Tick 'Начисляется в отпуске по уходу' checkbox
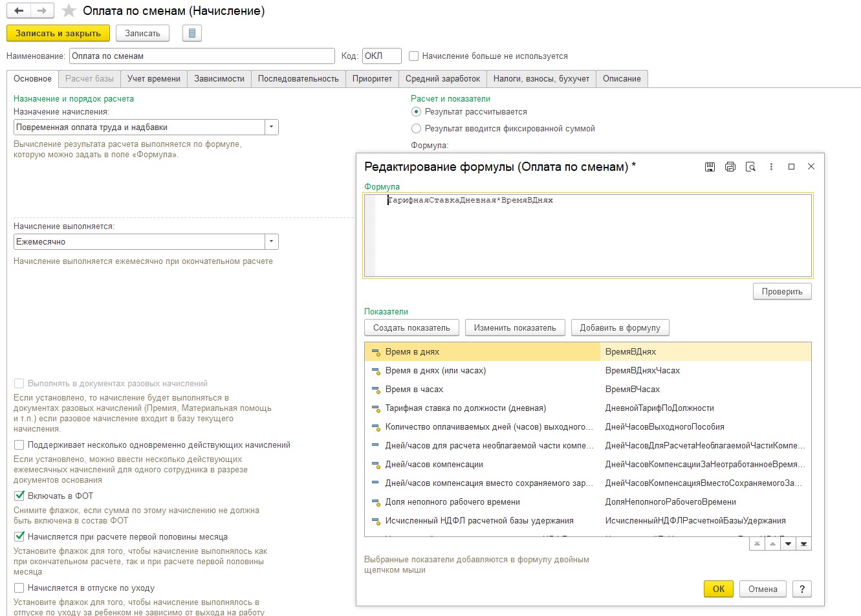The height and width of the screenshot is (616, 861). [19, 588]
